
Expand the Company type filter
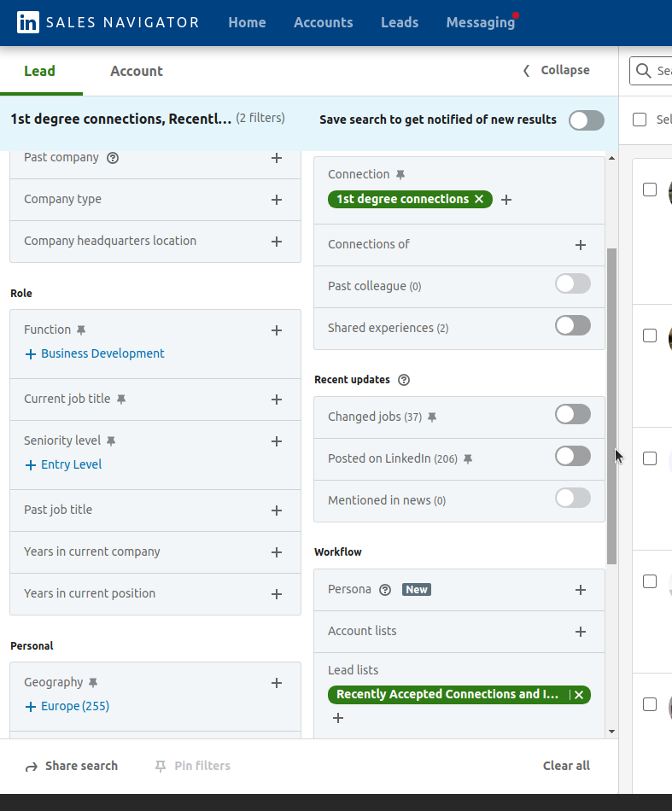(276, 200)
